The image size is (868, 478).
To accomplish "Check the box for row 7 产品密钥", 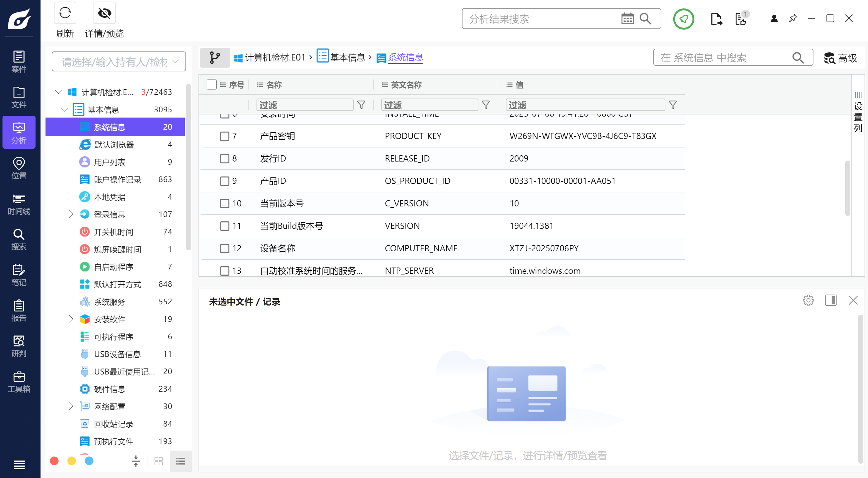I will click(x=224, y=136).
